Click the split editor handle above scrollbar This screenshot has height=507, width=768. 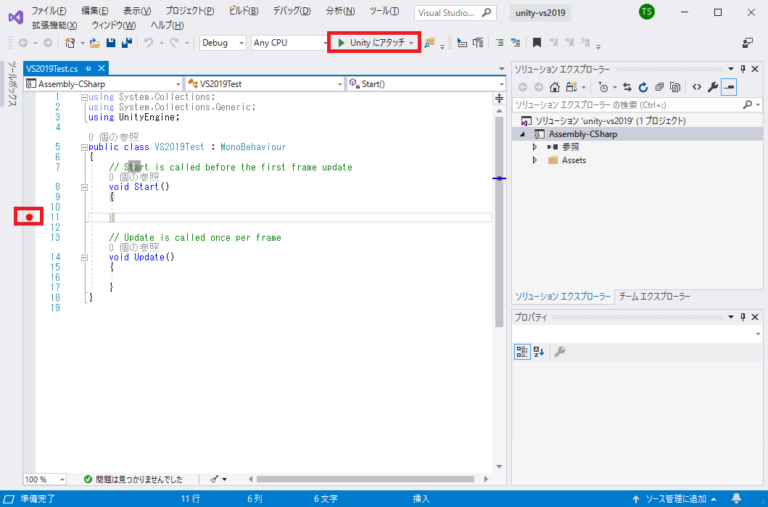click(x=499, y=98)
